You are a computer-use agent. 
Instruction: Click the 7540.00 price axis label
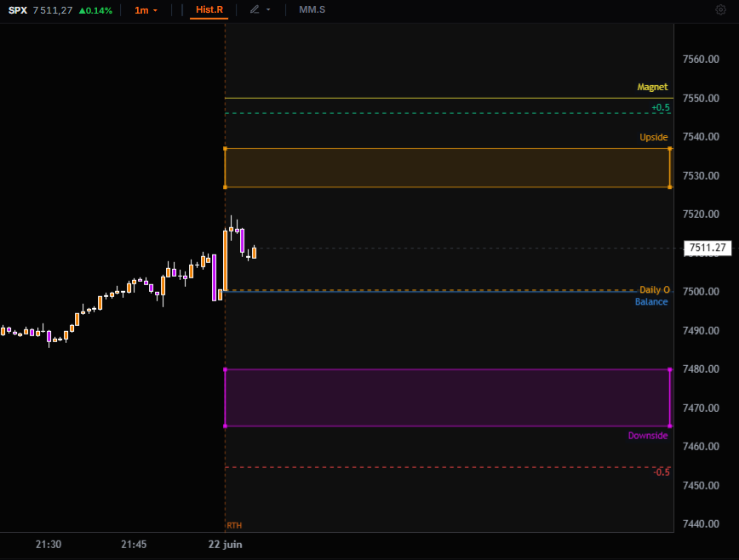(701, 136)
